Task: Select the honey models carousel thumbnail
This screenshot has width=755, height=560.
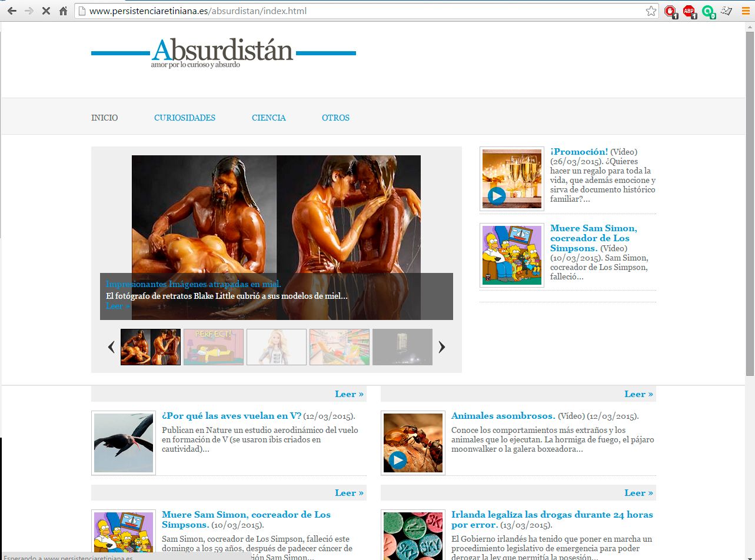Action: coord(151,347)
